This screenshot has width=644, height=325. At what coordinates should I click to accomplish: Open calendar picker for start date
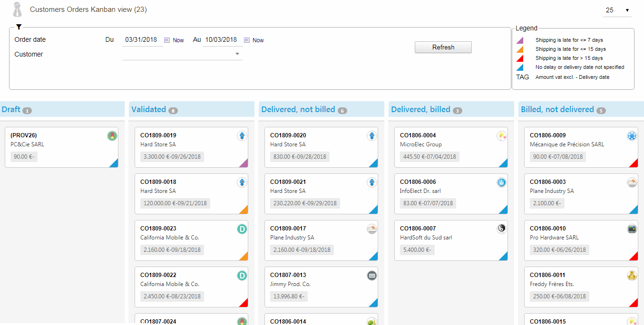(x=167, y=40)
